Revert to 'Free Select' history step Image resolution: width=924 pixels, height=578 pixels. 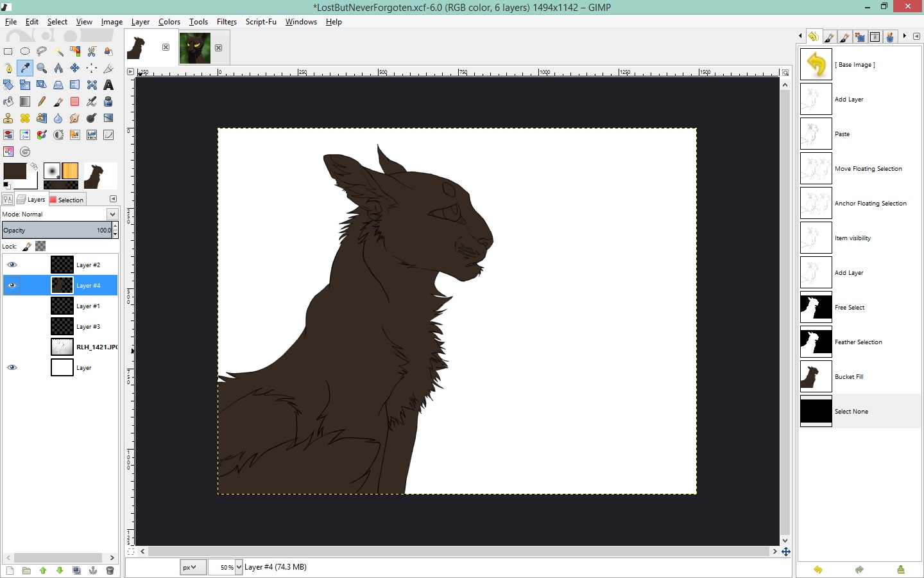click(860, 308)
